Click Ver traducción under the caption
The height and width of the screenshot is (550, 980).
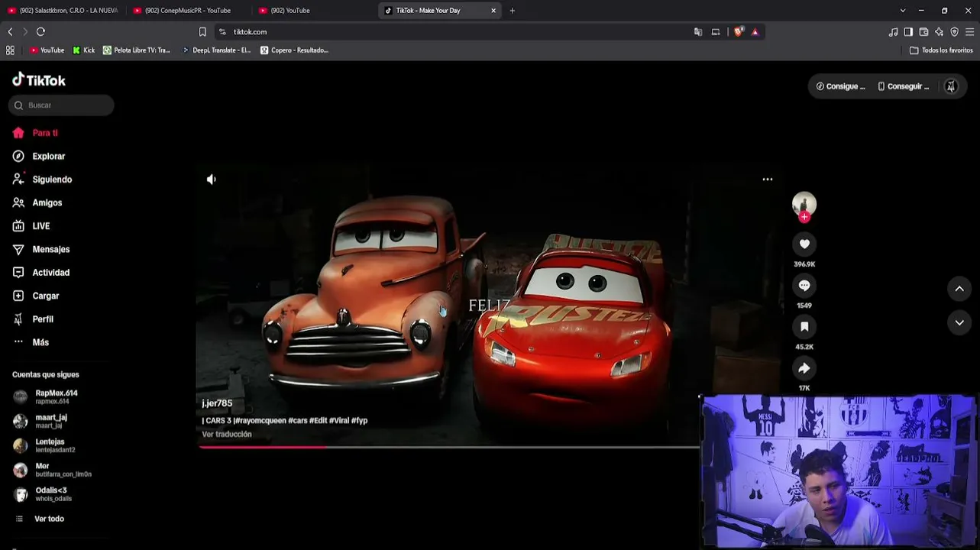[227, 435]
